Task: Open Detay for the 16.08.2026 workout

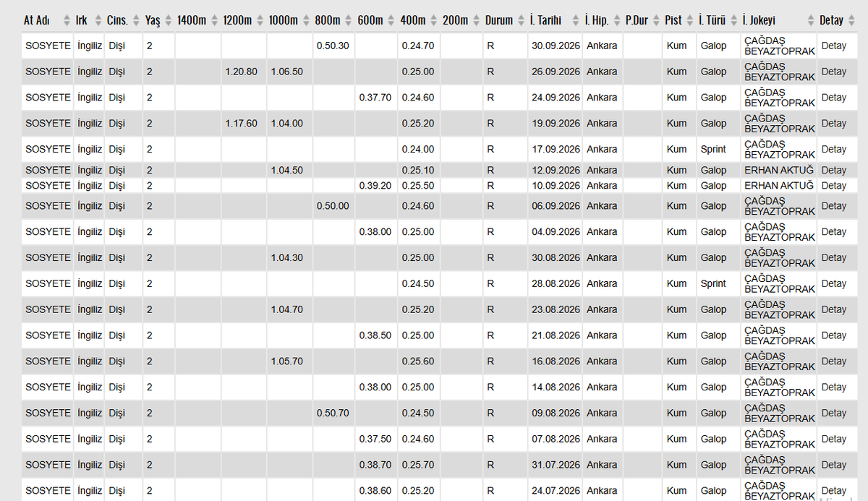Action: pyautogui.click(x=833, y=361)
